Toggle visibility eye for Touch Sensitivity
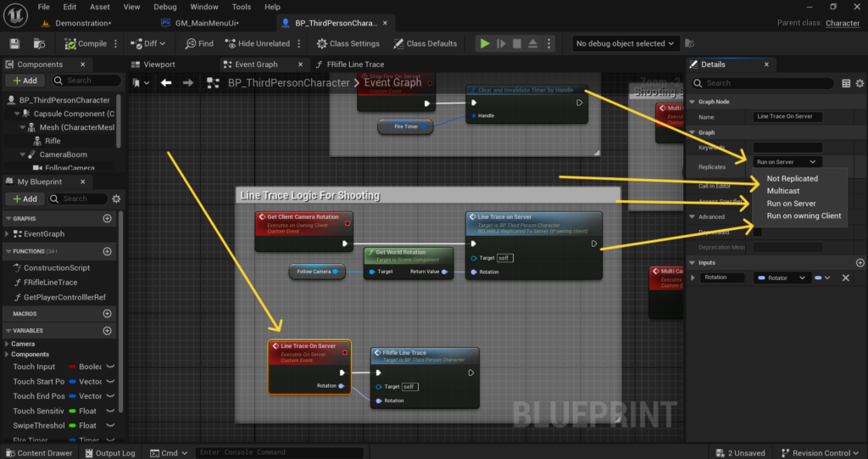Viewport: 868px width, 459px height. [110, 411]
